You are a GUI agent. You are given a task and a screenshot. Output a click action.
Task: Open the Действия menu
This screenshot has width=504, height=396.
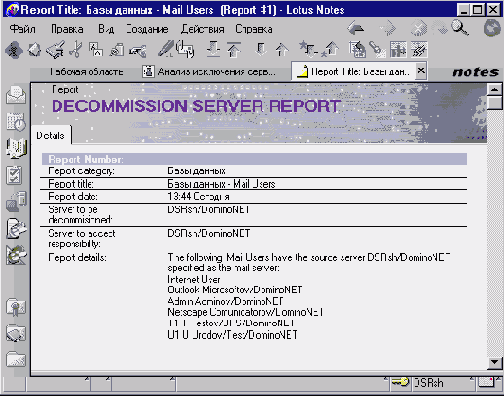point(202,29)
